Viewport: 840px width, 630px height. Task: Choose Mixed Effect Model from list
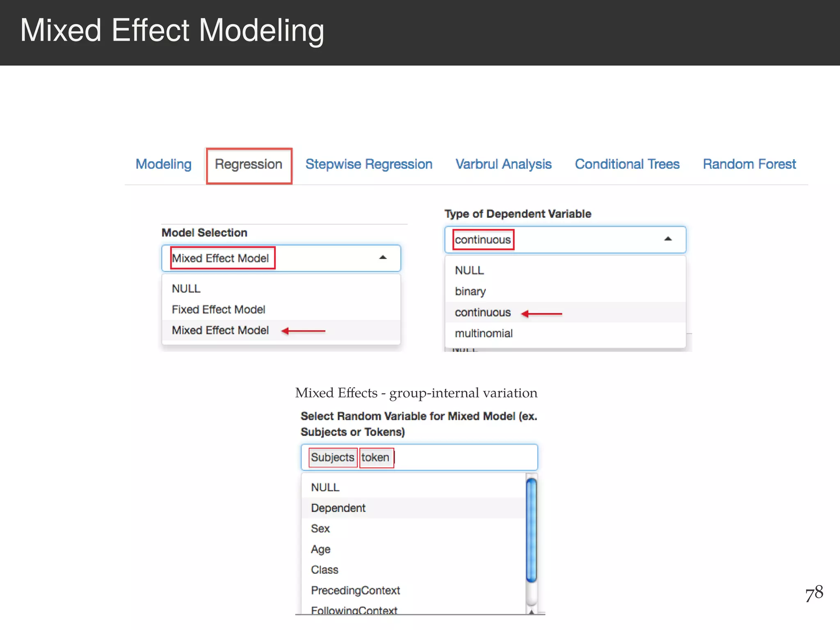[x=220, y=330]
